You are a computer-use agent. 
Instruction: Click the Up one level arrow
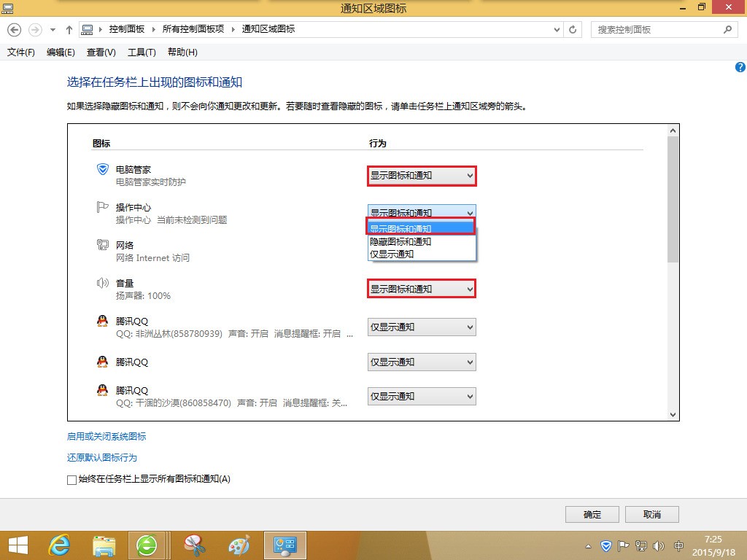tap(69, 29)
